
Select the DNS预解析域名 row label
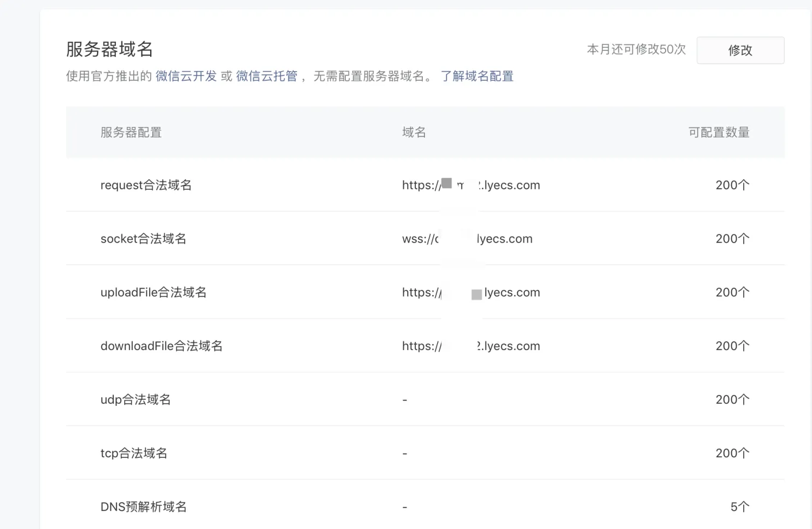pyautogui.click(x=144, y=507)
